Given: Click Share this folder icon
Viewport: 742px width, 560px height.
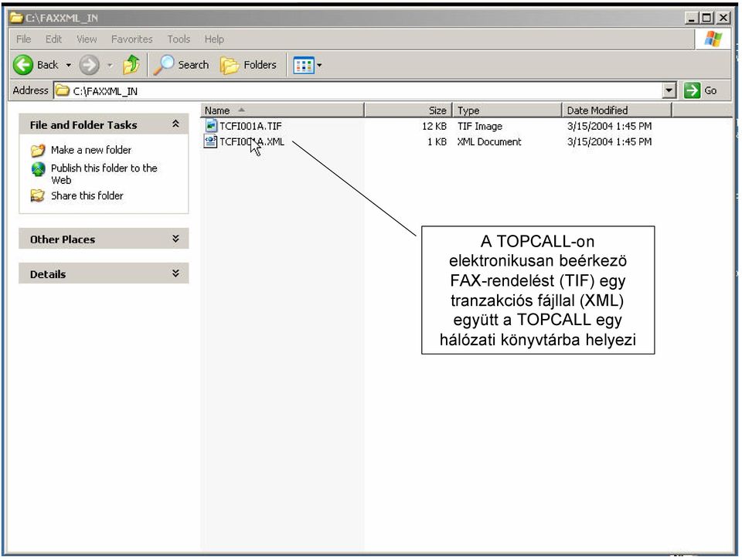Looking at the screenshot, I should [38, 195].
